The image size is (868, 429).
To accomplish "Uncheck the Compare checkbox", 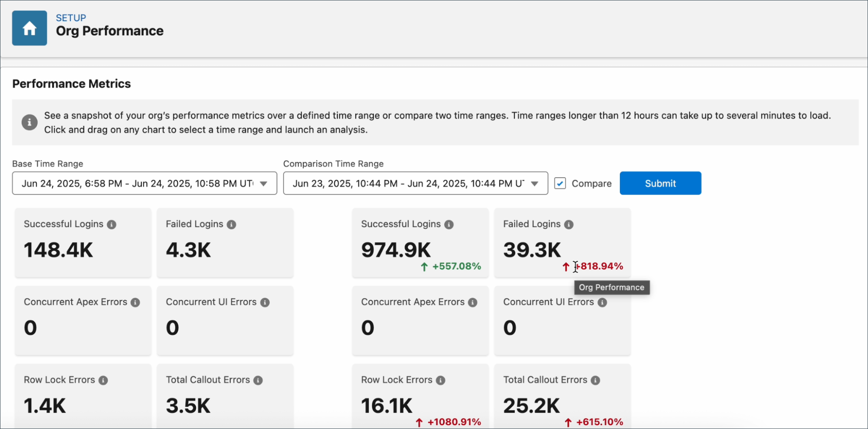I will coord(560,183).
